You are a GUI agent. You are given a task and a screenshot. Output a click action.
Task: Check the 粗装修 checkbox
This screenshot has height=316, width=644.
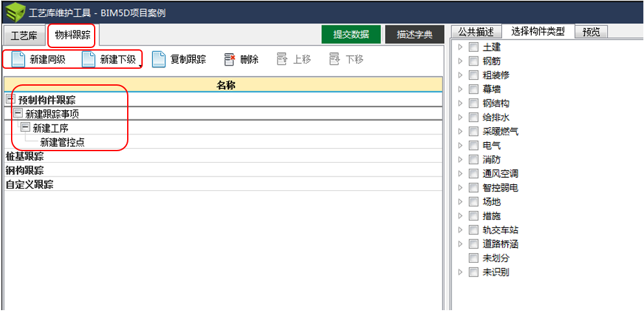[x=473, y=75]
